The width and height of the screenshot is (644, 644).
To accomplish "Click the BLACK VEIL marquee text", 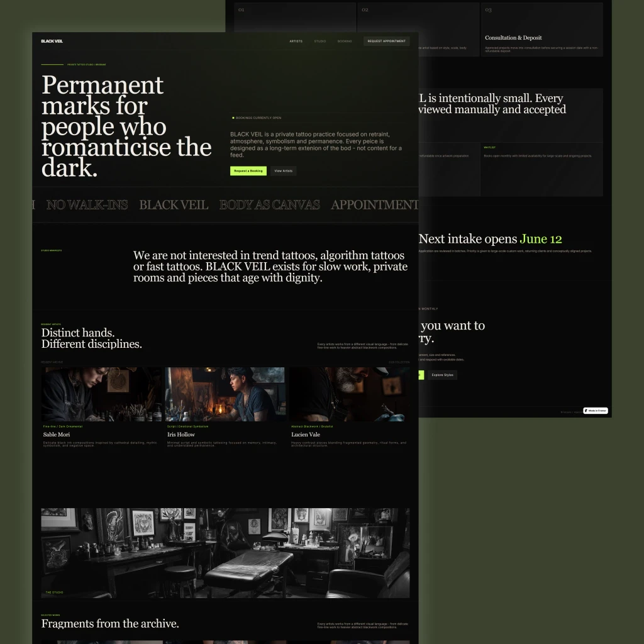I will coord(174,204).
